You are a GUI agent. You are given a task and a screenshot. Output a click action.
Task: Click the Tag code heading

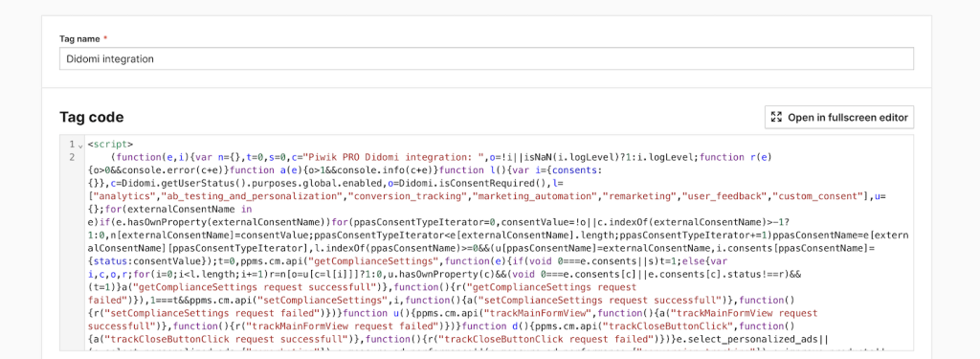point(91,117)
